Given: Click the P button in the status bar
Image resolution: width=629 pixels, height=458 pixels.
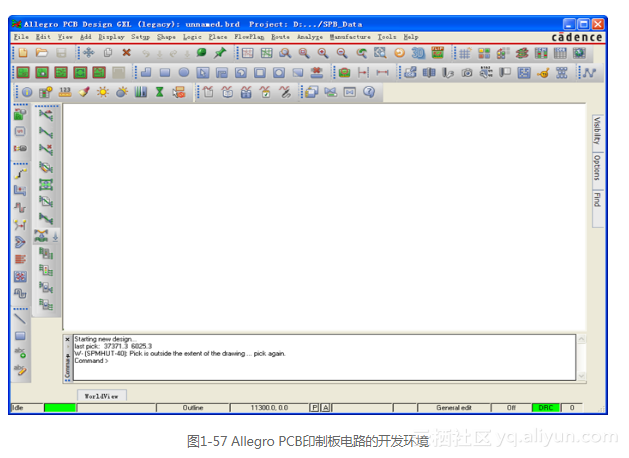Looking at the screenshot, I should (x=314, y=408).
